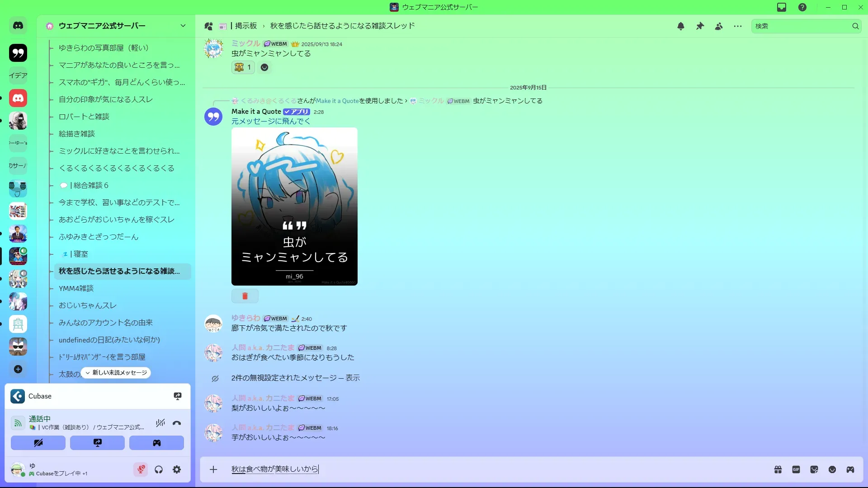Open the emoji picker
868x488 pixels.
pyautogui.click(x=832, y=469)
